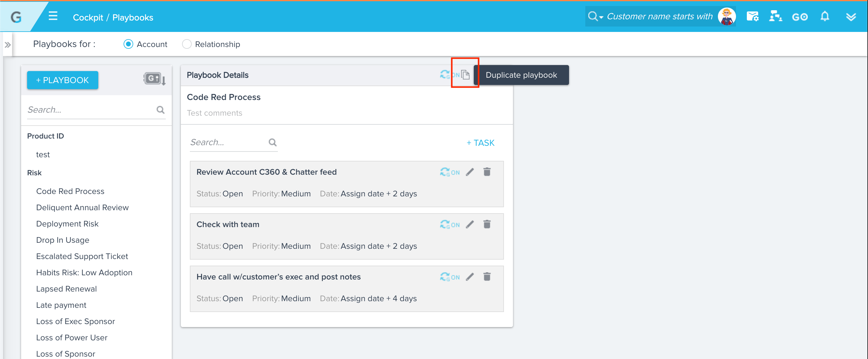Click the Check with team task title

tap(228, 224)
